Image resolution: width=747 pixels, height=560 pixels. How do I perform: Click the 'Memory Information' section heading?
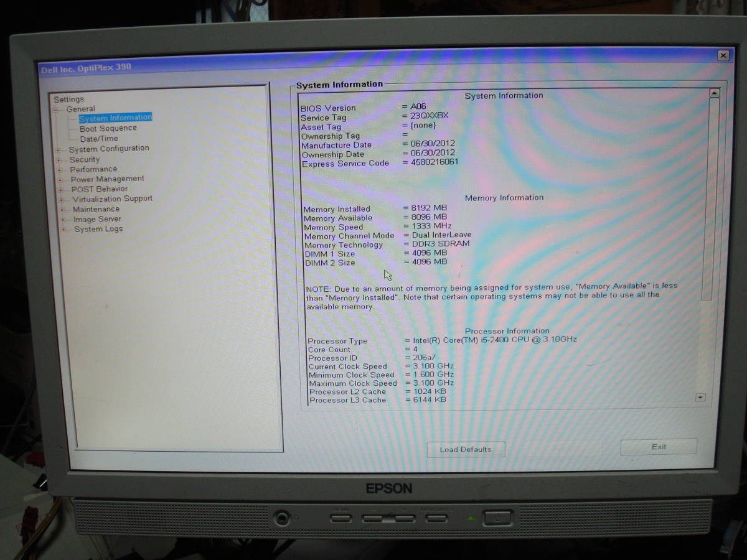[x=504, y=198]
